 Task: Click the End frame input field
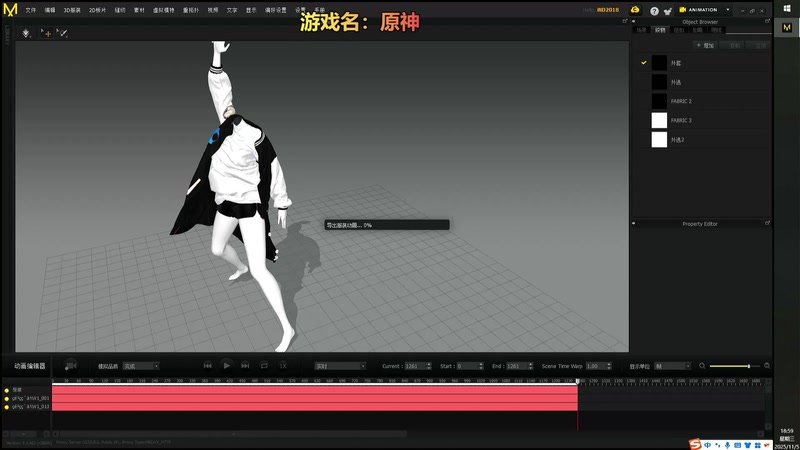click(519, 366)
